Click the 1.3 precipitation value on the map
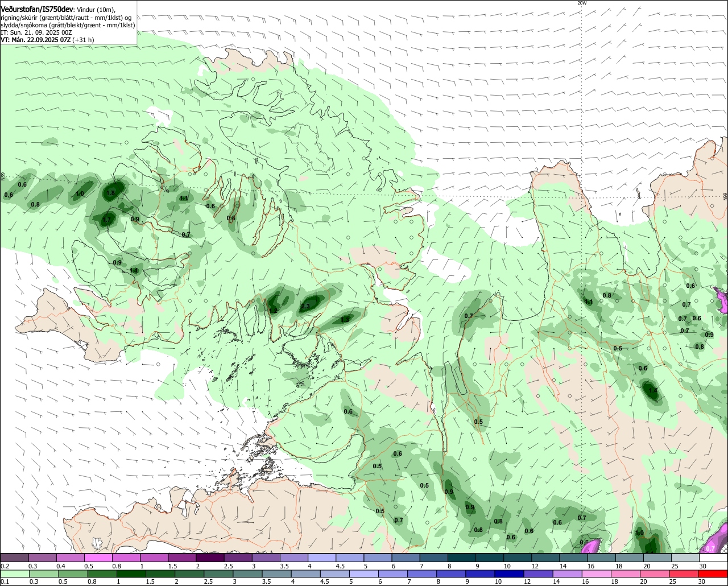Image resolution: width=728 pixels, height=586 pixels. click(345, 319)
